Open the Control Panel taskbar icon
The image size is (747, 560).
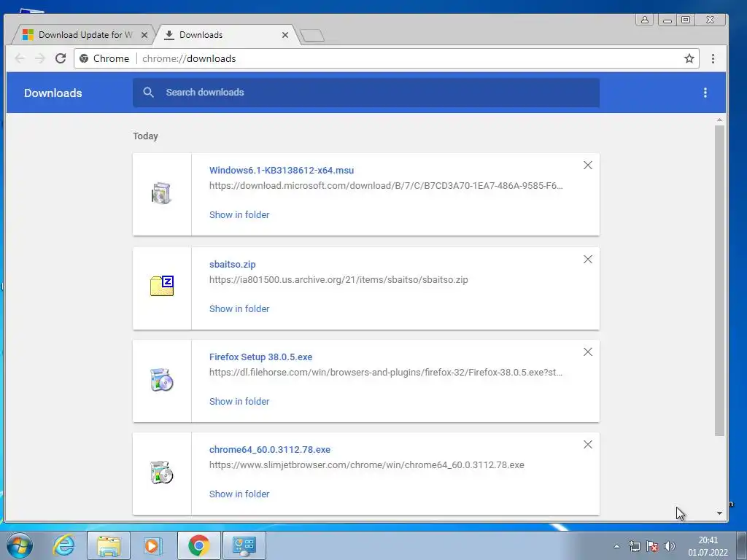click(x=244, y=545)
